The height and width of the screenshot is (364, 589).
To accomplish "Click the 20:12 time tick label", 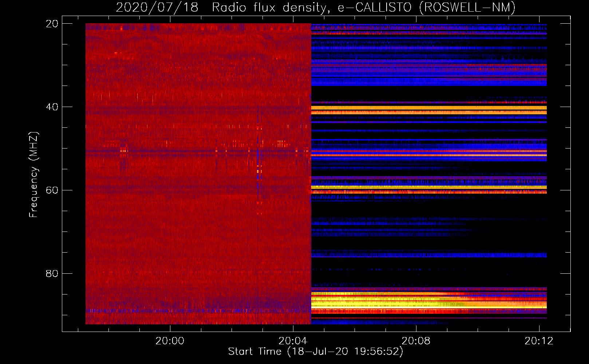I will [x=539, y=341].
